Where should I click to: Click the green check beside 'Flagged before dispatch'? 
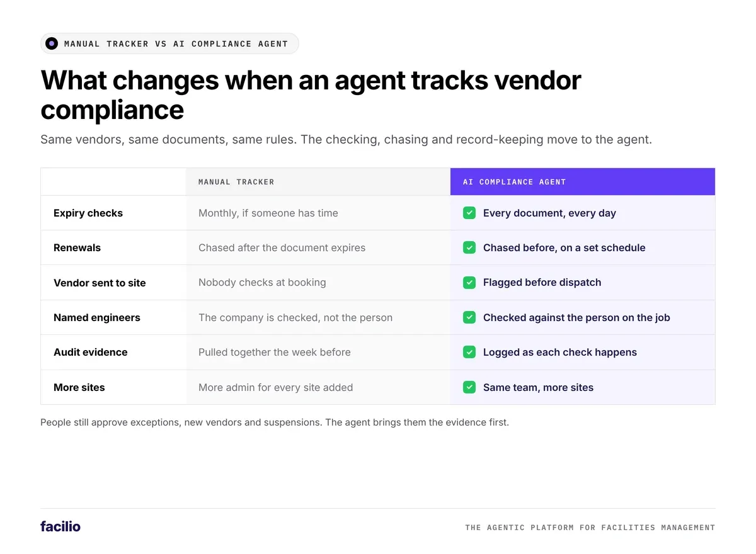click(x=469, y=283)
